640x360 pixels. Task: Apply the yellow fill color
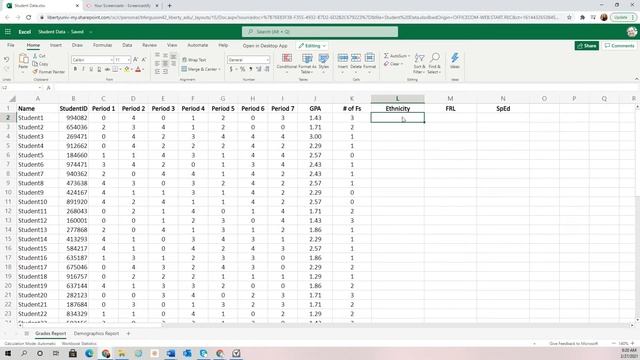tap(127, 69)
